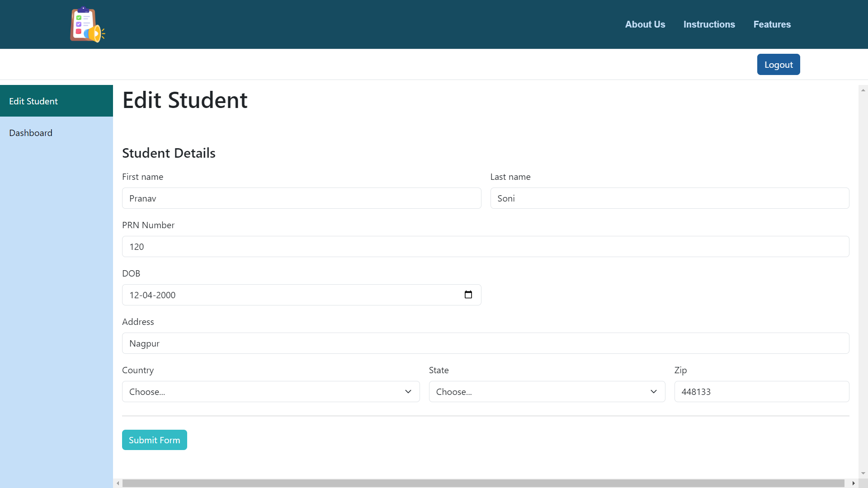
Task: Open Dashboard from the sidebar
Action: [x=31, y=133]
